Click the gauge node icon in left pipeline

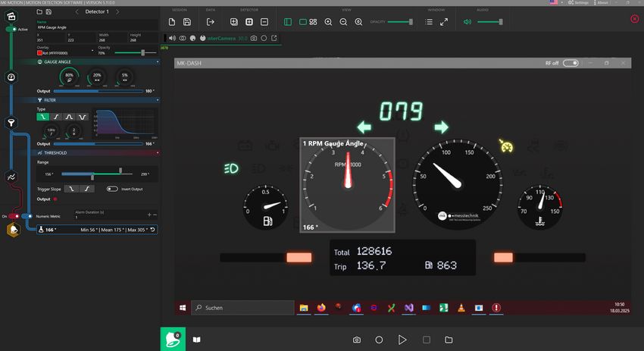[12, 77]
